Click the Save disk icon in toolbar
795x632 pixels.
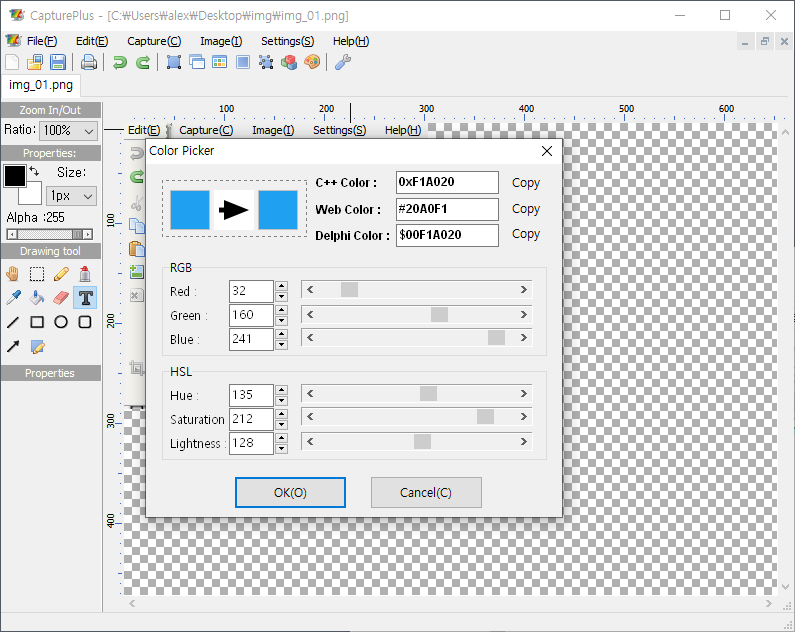pyautogui.click(x=58, y=62)
